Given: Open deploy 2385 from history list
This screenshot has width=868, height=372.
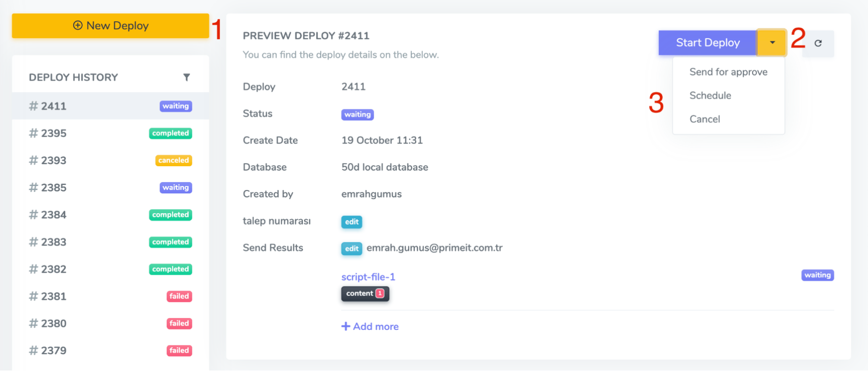Looking at the screenshot, I should (x=53, y=188).
